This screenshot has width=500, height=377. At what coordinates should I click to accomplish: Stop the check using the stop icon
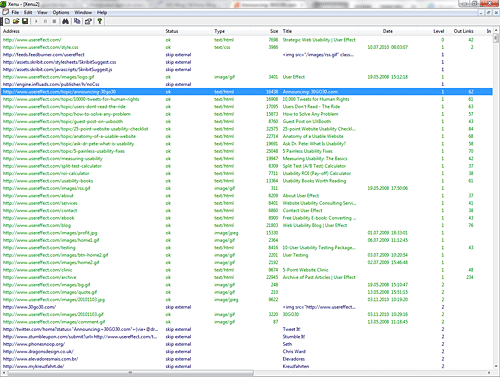54,21
